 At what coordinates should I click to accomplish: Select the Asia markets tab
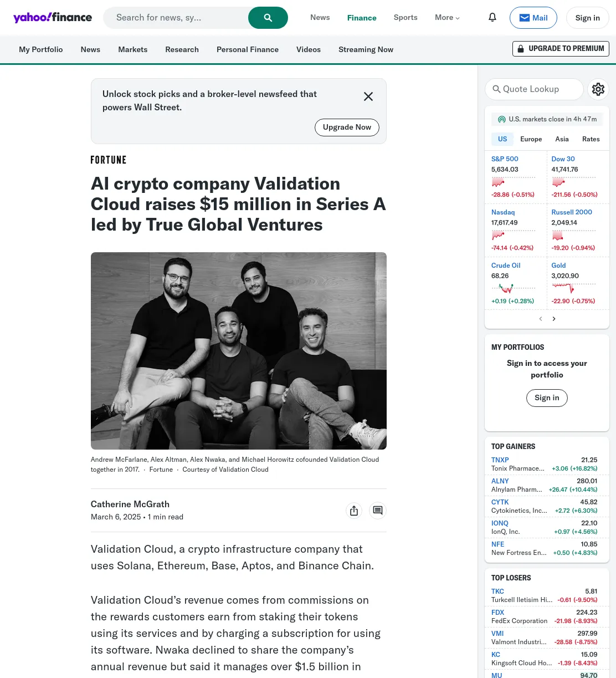pyautogui.click(x=562, y=139)
